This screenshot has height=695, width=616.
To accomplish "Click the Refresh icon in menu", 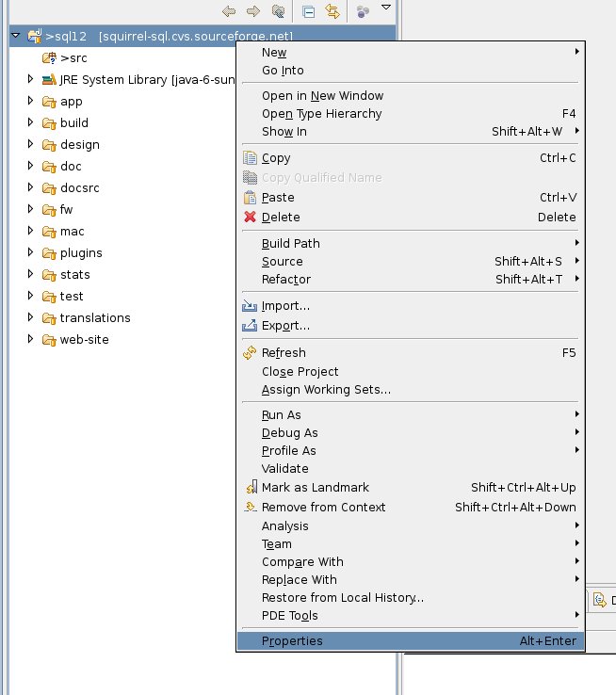I will pyautogui.click(x=250, y=353).
